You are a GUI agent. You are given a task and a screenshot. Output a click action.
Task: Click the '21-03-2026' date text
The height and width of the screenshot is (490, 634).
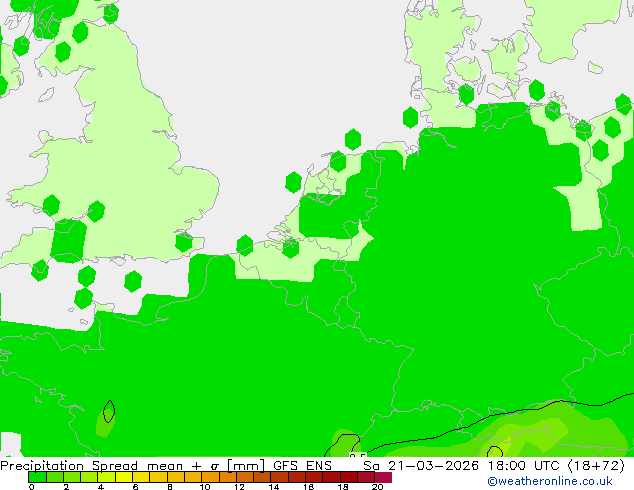[433, 466]
